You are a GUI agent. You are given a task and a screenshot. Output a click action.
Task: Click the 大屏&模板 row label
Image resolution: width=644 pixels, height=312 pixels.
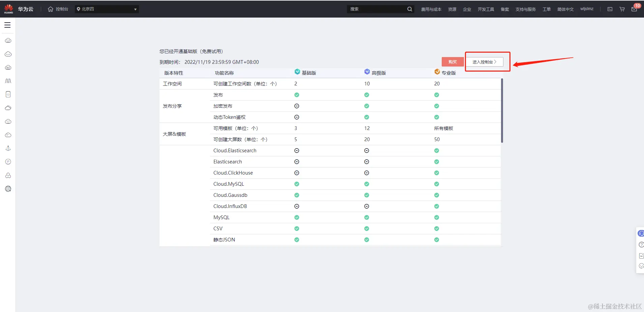(174, 134)
